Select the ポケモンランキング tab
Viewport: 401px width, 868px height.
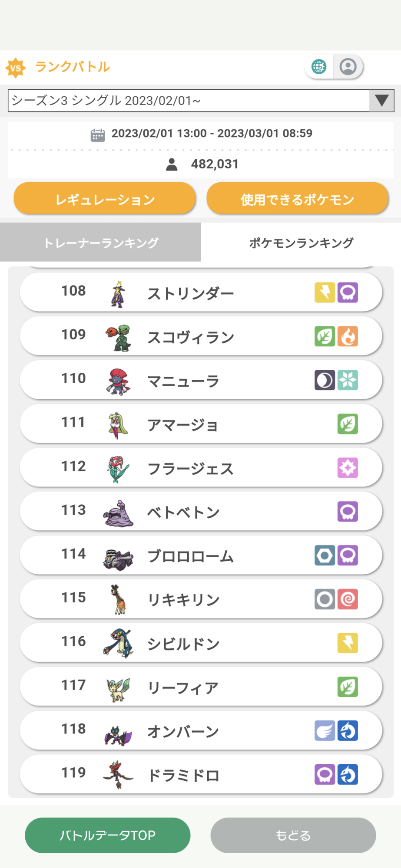(x=301, y=243)
